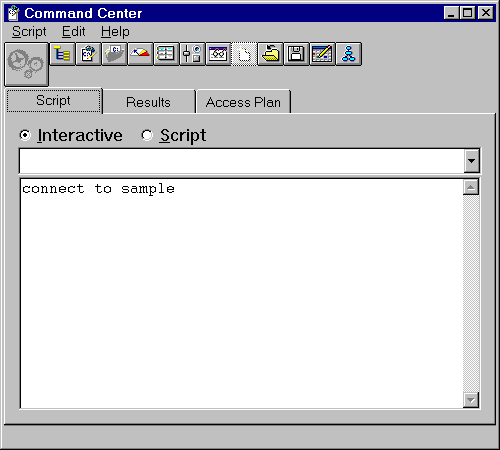
Task: Click inside the command text area
Action: coord(241,293)
